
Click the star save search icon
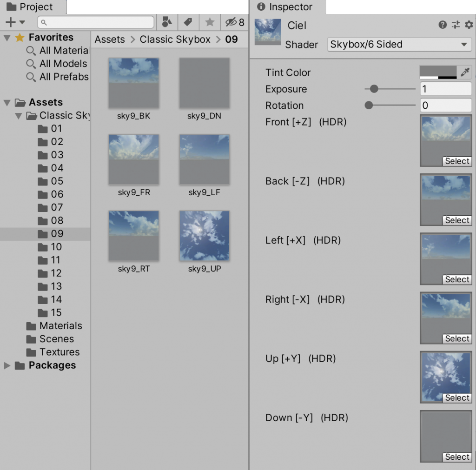tap(210, 22)
